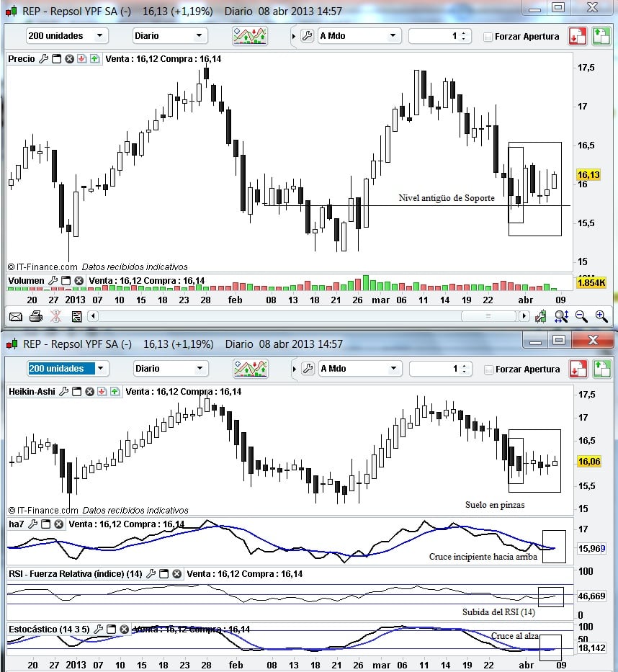
Task: Open Heikin-Ashi panel wrench settings
Action: (x=64, y=391)
